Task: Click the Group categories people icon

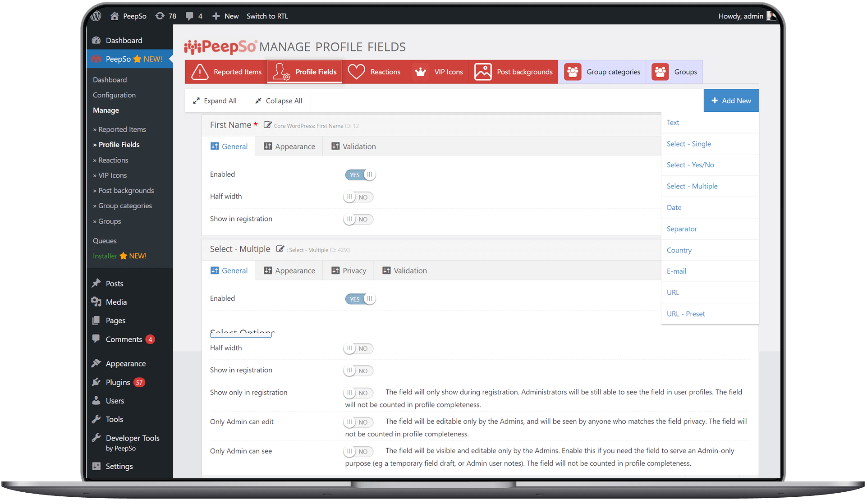Action: (573, 72)
